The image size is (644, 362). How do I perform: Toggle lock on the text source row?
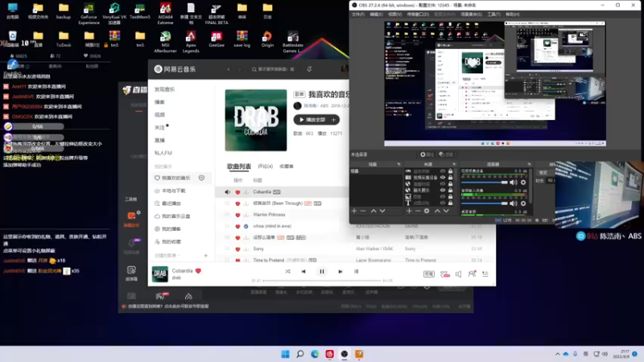(451, 203)
